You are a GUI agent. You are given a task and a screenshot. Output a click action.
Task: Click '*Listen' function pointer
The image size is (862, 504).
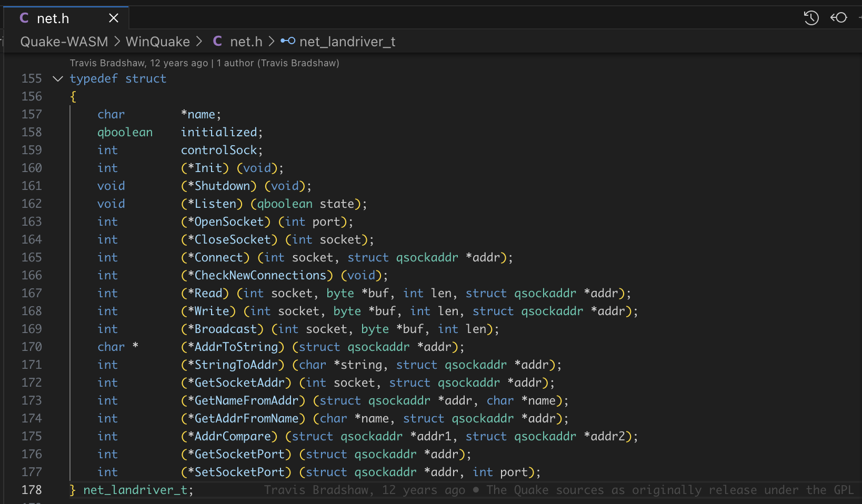[x=212, y=204]
